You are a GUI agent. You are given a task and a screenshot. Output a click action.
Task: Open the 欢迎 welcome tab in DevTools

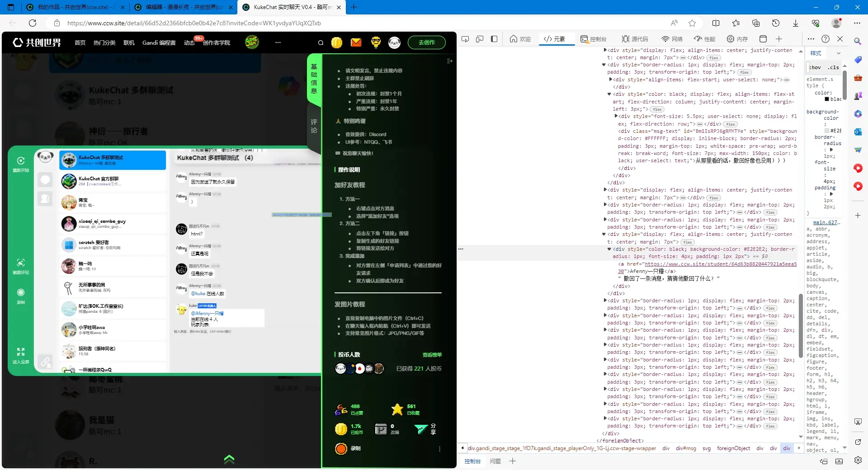coord(520,39)
